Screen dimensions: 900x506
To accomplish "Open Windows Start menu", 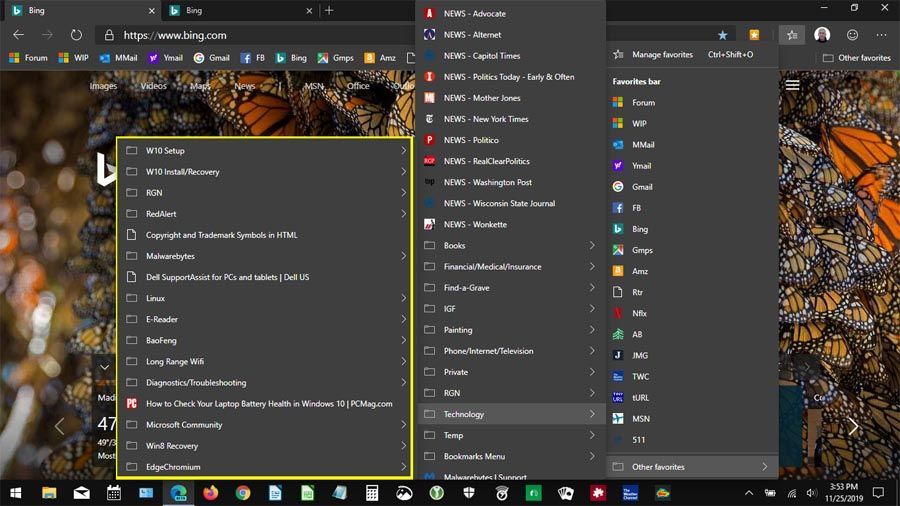I will [x=16, y=493].
